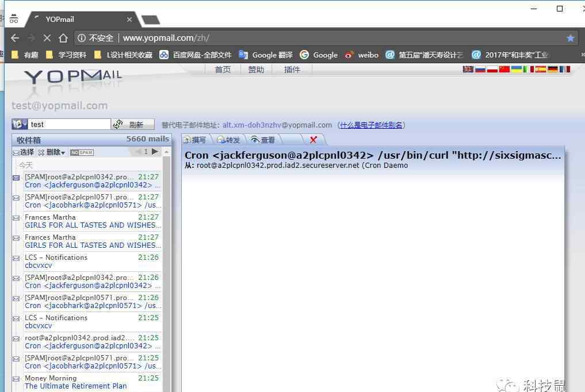Open the 21:26 jackferguson Cron spam email

pyautogui.click(x=92, y=281)
